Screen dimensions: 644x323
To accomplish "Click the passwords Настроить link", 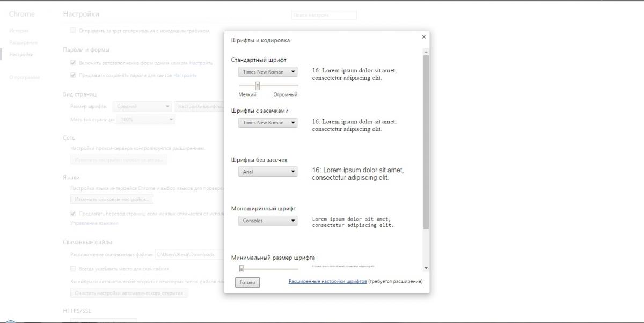I will (x=185, y=75).
